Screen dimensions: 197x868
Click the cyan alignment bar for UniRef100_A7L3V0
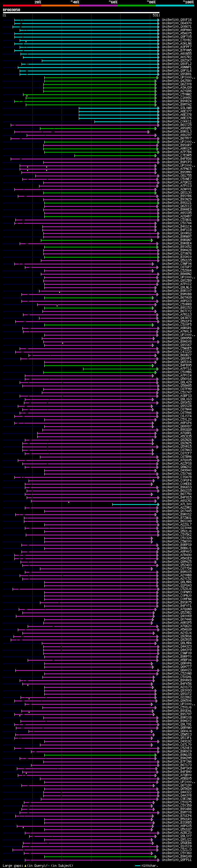pyautogui.click(x=136, y=504)
